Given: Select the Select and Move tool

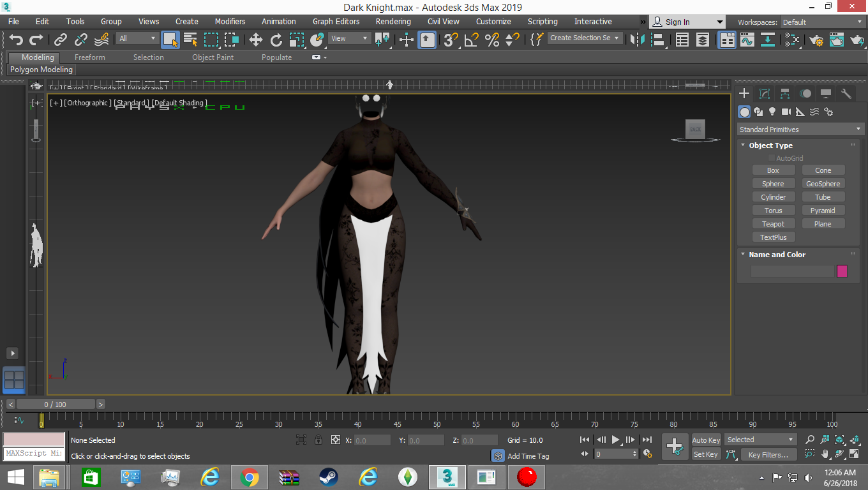Looking at the screenshot, I should tap(255, 39).
